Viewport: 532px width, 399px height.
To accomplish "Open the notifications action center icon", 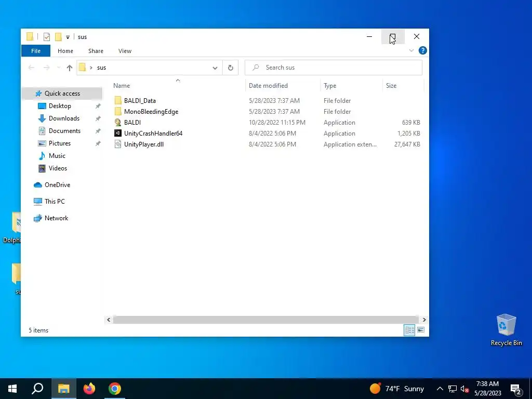I will coord(516,390).
